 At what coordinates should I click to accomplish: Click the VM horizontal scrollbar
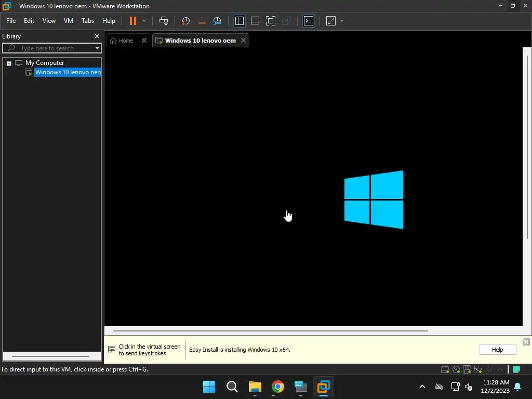[x=270, y=330]
